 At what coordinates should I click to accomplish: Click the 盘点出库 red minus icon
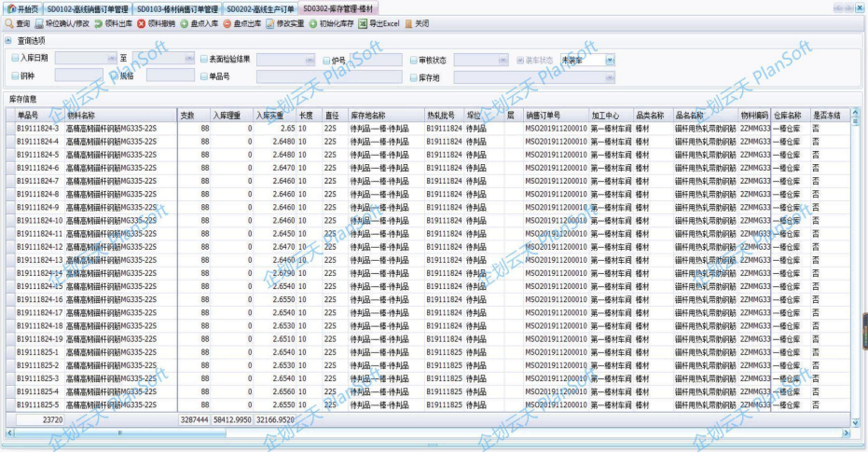coord(227,24)
